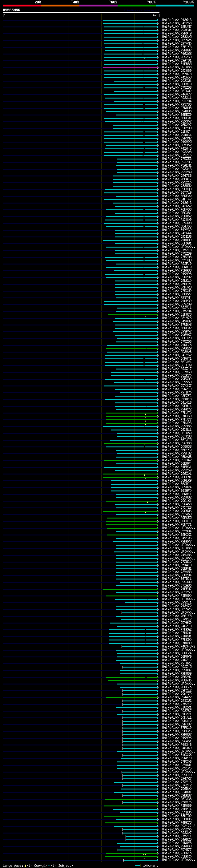Open hit UniRef100_O81976
The width and height of the screenshot is (197, 868).
click(x=177, y=318)
